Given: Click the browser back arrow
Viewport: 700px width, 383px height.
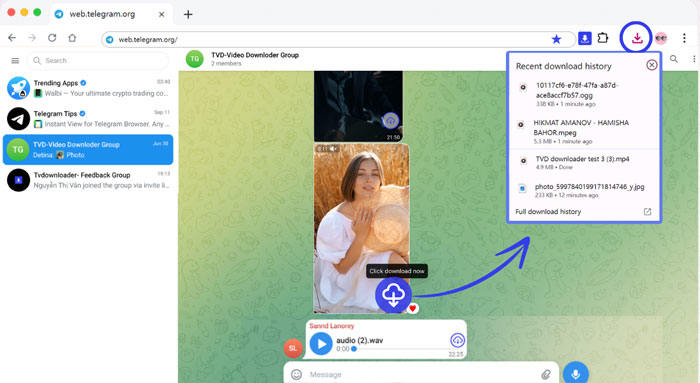Looking at the screenshot, I should [x=12, y=38].
